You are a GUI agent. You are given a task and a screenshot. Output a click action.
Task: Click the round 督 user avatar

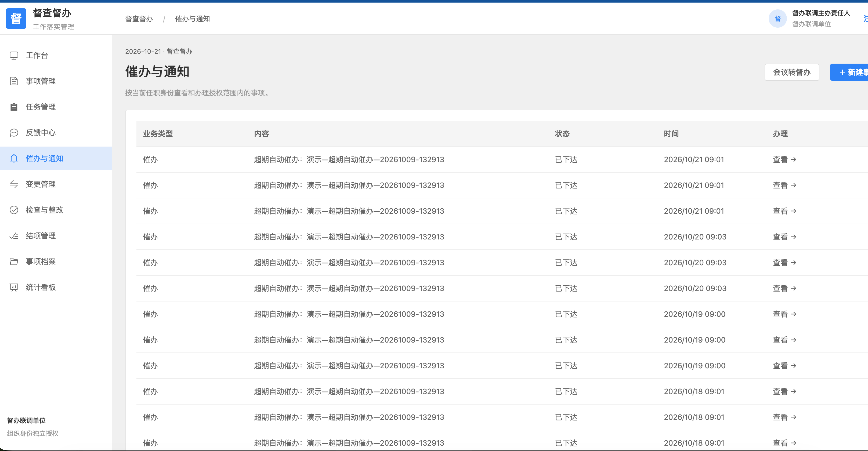tap(777, 19)
